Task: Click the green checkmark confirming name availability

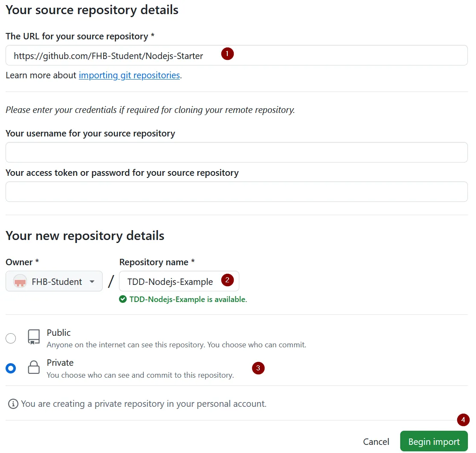Action: click(x=123, y=299)
